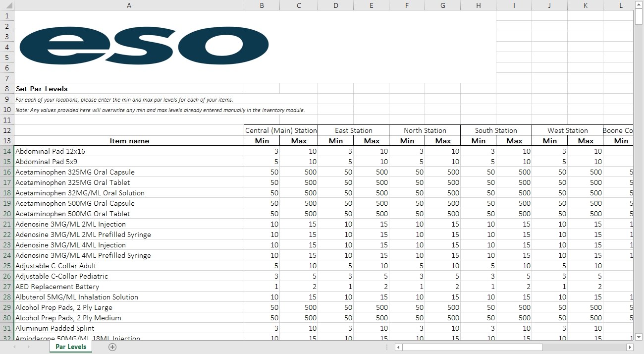Select the instruction text in row 9
Image resolution: width=644 pixels, height=354 pixels.
(x=124, y=100)
